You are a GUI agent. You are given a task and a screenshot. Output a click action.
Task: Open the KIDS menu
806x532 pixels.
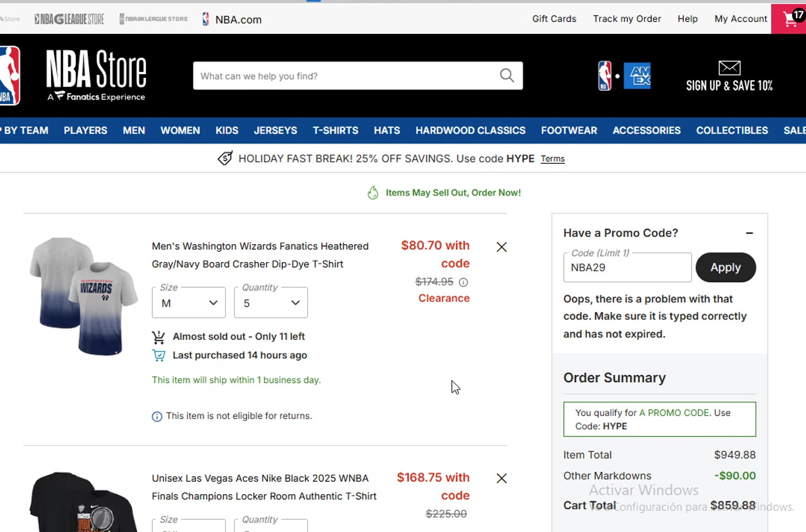[x=227, y=130]
